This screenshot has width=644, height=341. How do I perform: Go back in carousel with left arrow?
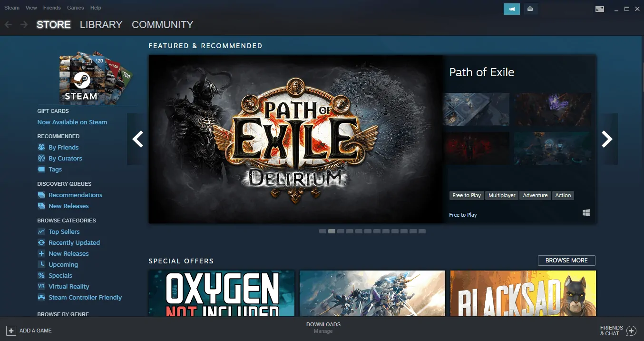tap(137, 139)
